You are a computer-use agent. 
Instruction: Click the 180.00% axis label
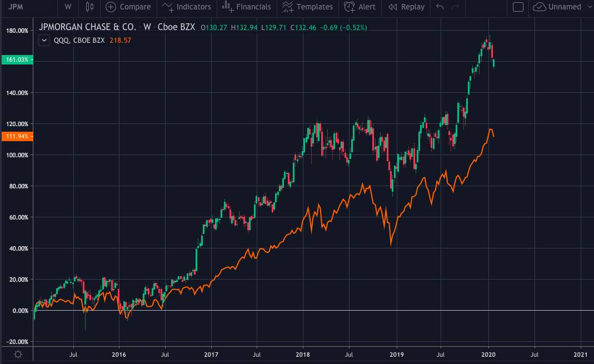tap(17, 31)
